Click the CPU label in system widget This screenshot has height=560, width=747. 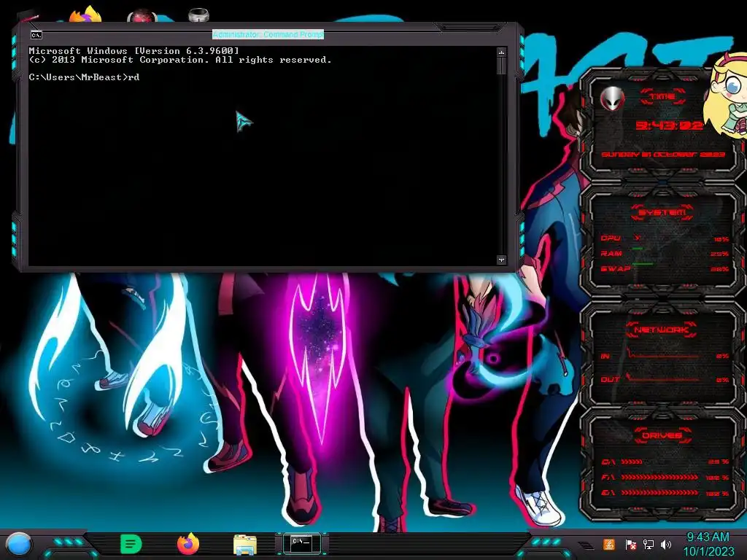[611, 238]
